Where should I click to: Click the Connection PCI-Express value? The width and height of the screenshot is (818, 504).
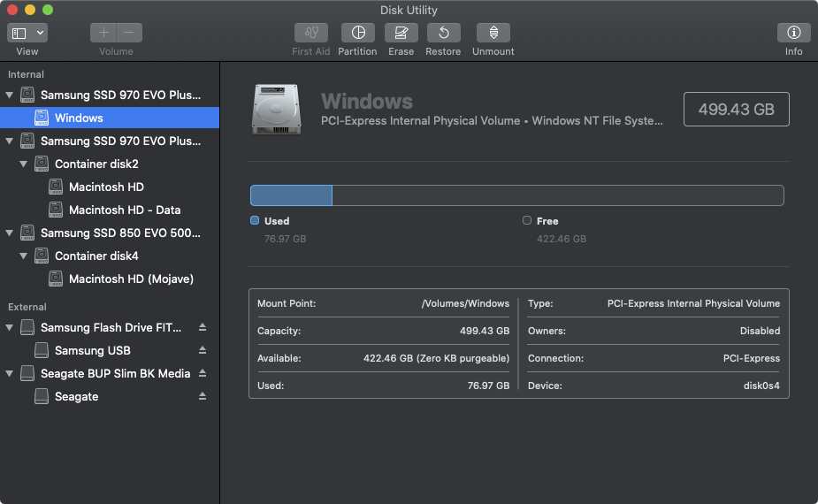click(751, 358)
